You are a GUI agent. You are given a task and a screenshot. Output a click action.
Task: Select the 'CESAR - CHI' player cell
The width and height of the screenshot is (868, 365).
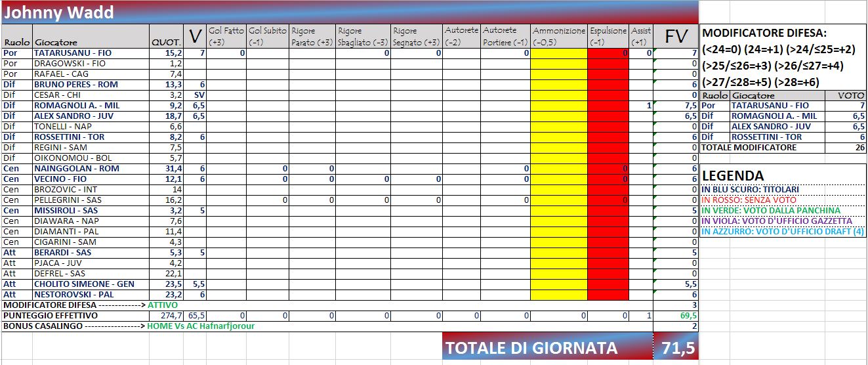91,95
